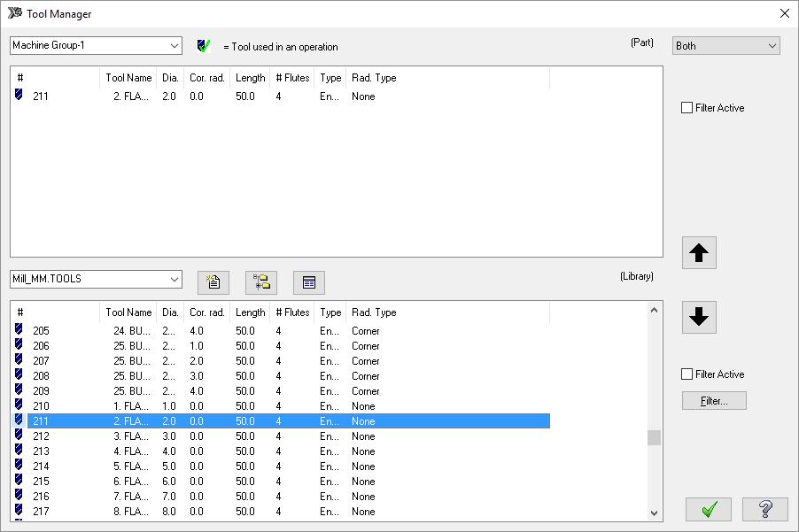The image size is (799, 532).
Task: Select library tool number 217
Action: coord(41,511)
